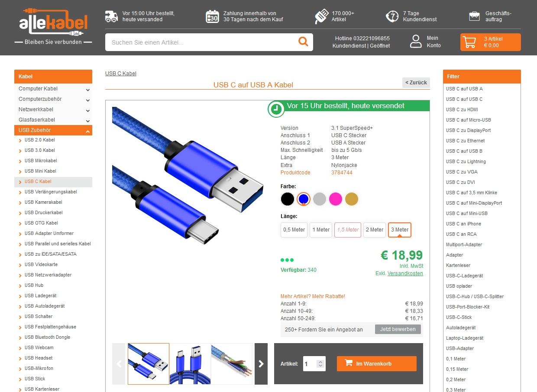Collapse the USB Zubehör category
537x392 pixels.
point(53,130)
